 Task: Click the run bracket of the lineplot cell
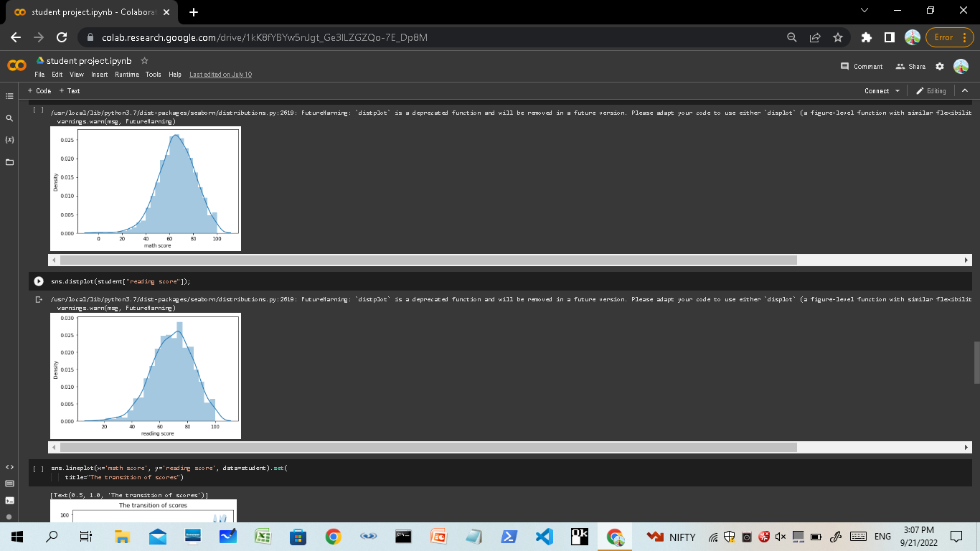tap(39, 468)
